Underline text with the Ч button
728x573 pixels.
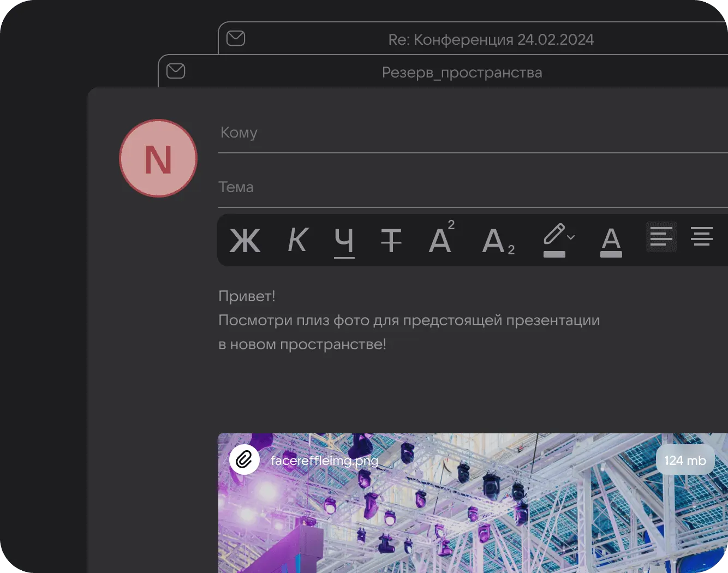point(344,240)
